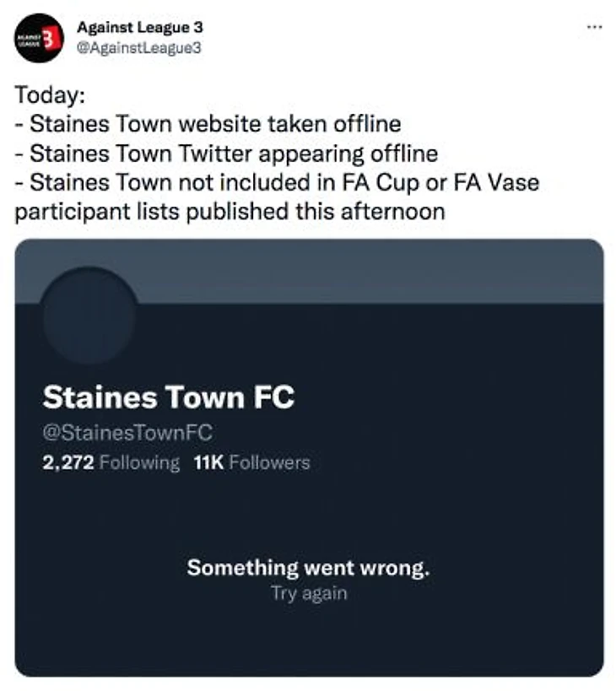Screen dimensions: 616x691
Task: View the 2,272 Following list
Action: [x=111, y=462]
